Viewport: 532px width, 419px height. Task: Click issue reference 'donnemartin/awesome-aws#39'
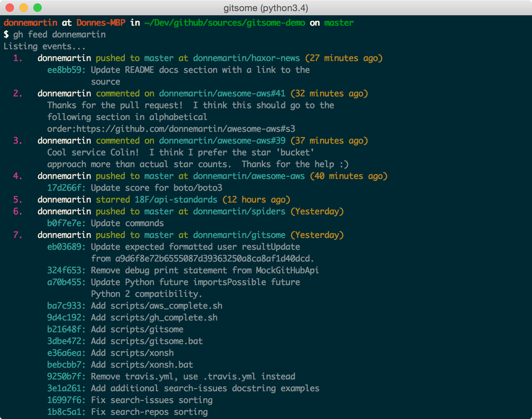[222, 141]
